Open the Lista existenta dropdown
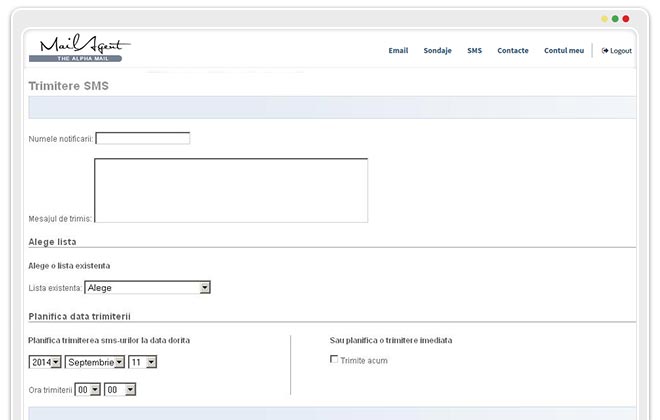Image resolution: width=660 pixels, height=420 pixels. coord(147,288)
